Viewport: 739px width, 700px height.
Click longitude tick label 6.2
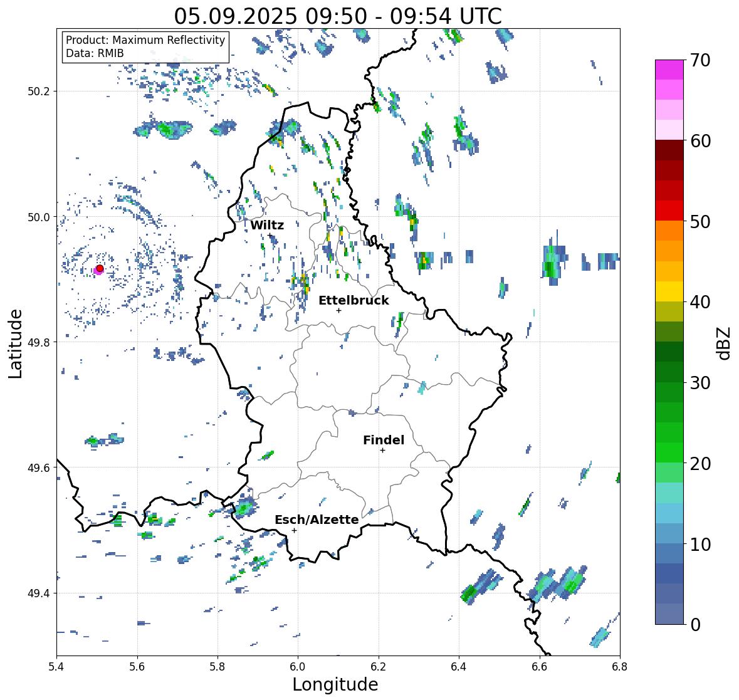point(379,666)
